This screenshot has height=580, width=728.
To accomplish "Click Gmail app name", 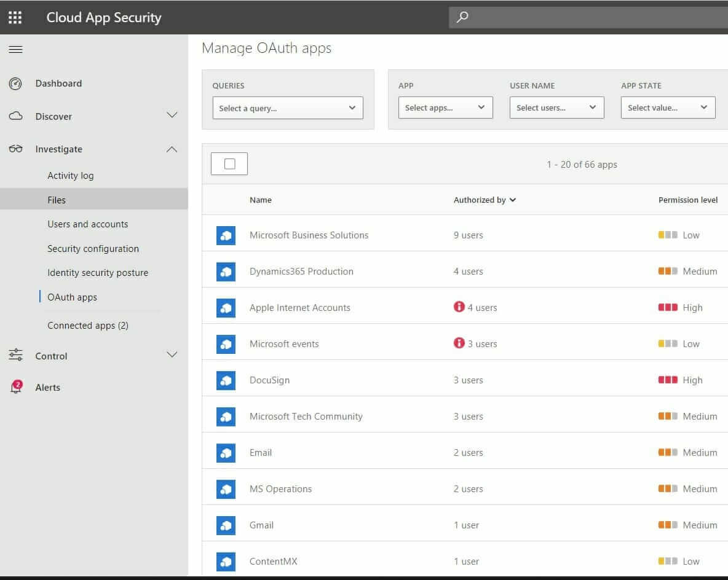I will pyautogui.click(x=261, y=525).
